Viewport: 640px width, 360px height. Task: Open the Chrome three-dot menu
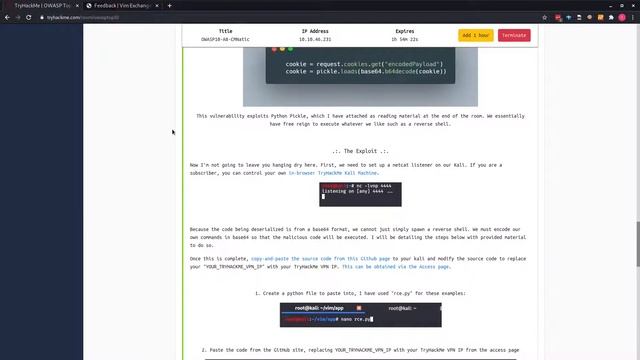pos(633,18)
